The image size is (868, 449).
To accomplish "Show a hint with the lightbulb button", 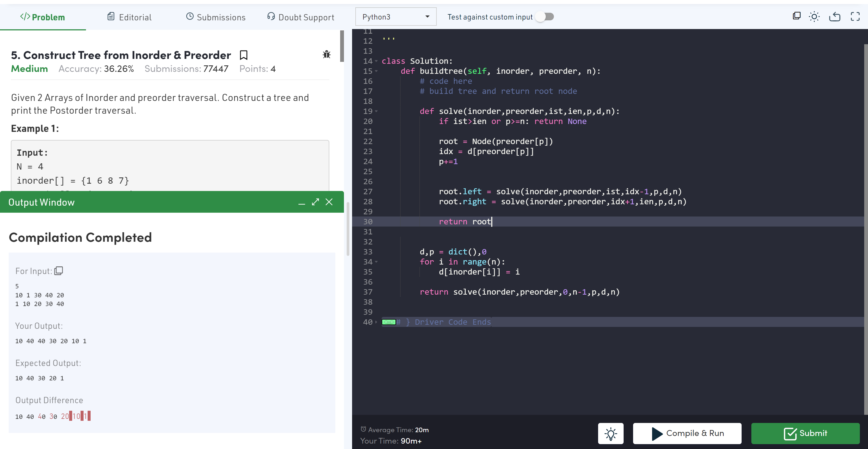I will coord(610,433).
